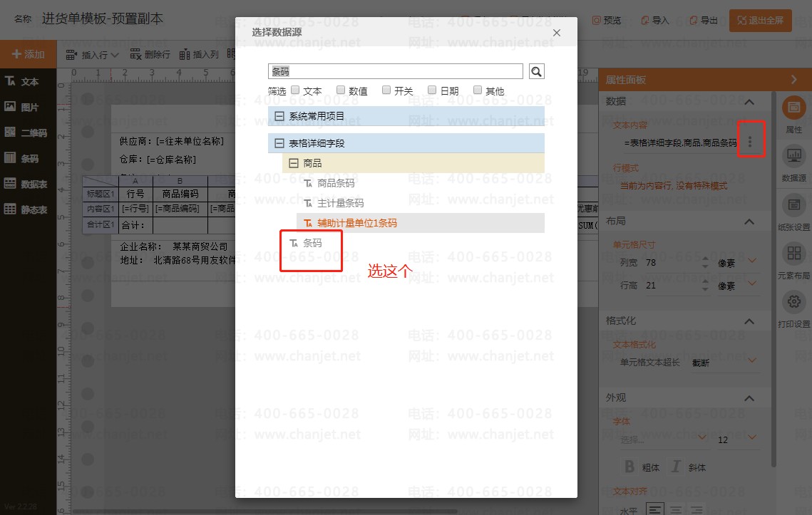
Task: Close the 选择数据源 dialog
Action: (x=557, y=33)
